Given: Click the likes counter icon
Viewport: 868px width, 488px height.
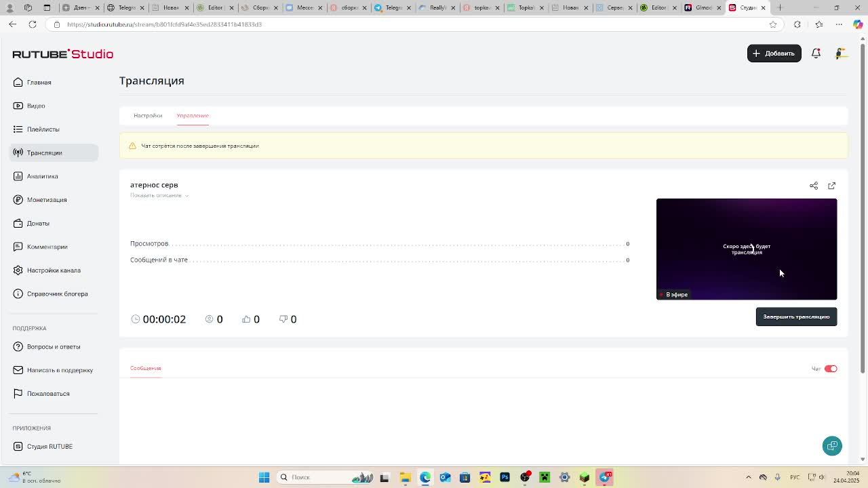Looking at the screenshot, I should click(x=246, y=319).
